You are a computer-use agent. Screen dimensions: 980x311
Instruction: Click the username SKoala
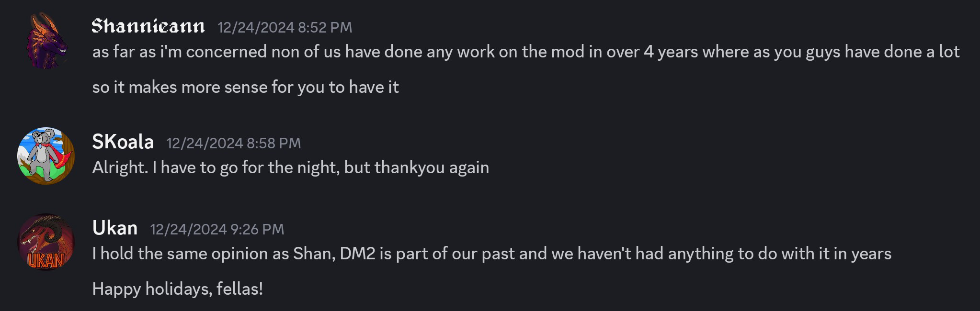pos(124,142)
